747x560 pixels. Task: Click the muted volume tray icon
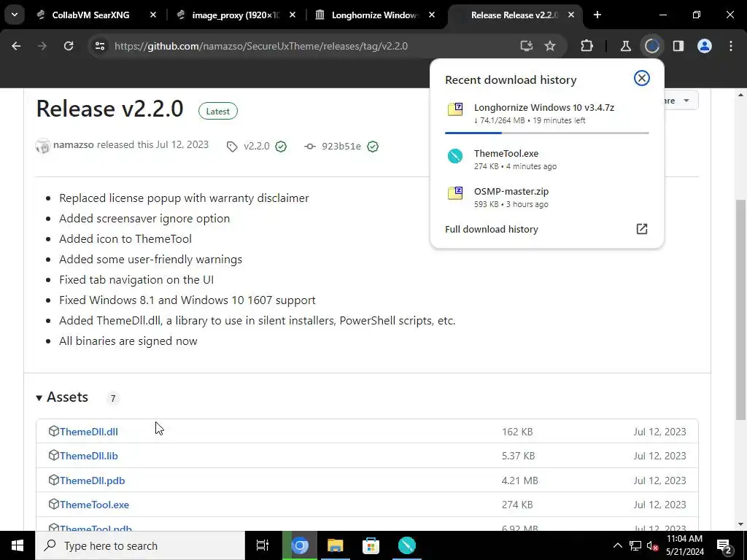pyautogui.click(x=653, y=546)
